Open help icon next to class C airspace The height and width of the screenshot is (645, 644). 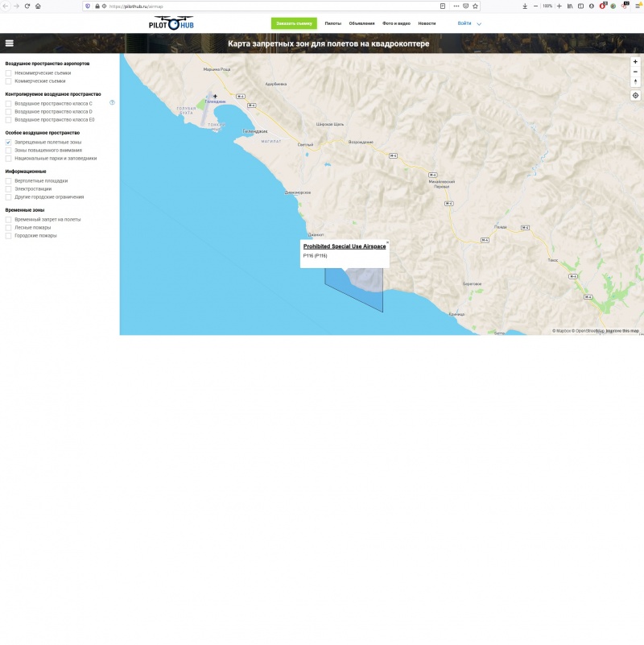coord(112,102)
